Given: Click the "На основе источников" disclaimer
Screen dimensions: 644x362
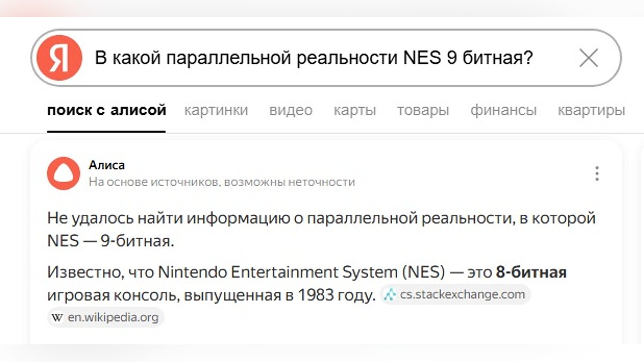Looking at the screenshot, I should coord(222,182).
